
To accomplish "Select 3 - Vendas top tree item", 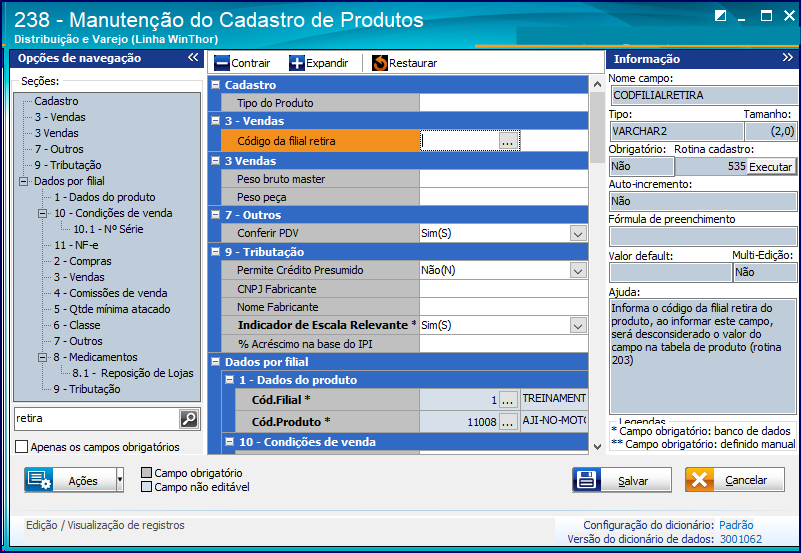I will (60, 117).
